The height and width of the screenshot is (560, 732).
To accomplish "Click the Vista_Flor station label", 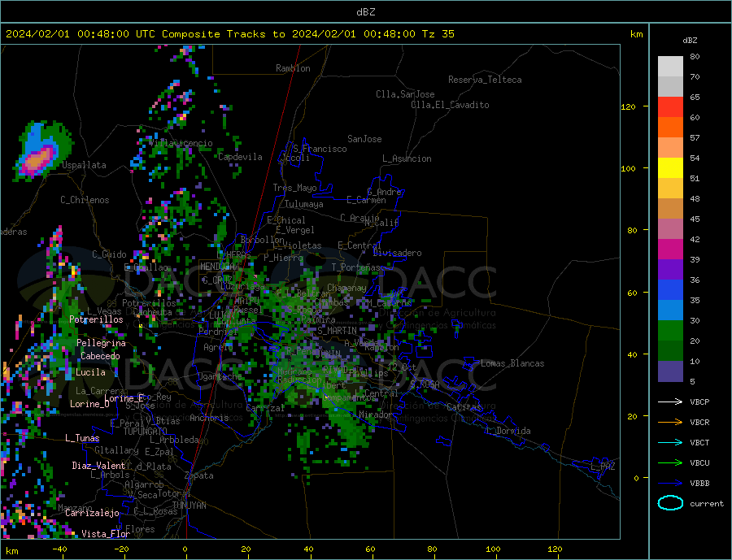I will [106, 534].
